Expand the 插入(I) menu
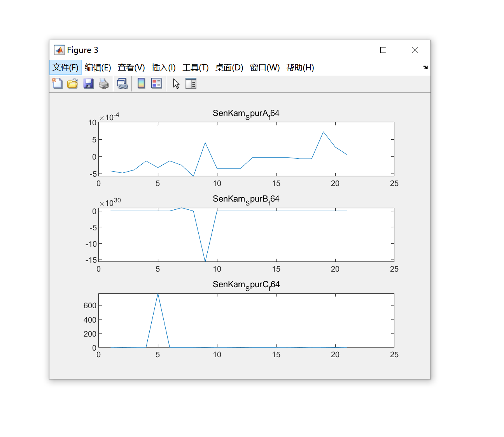Image resolution: width=504 pixels, height=437 pixels. point(163,68)
